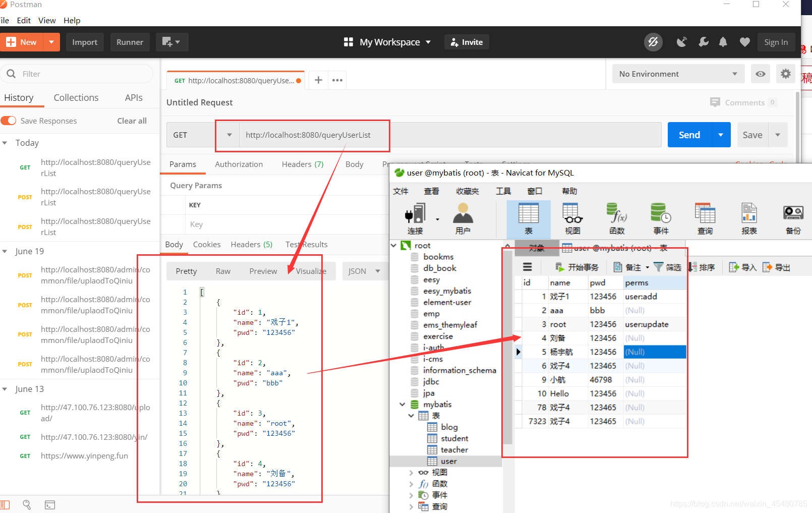Click Clear all history link
Image resolution: width=812 pixels, height=513 pixels.
click(x=132, y=121)
